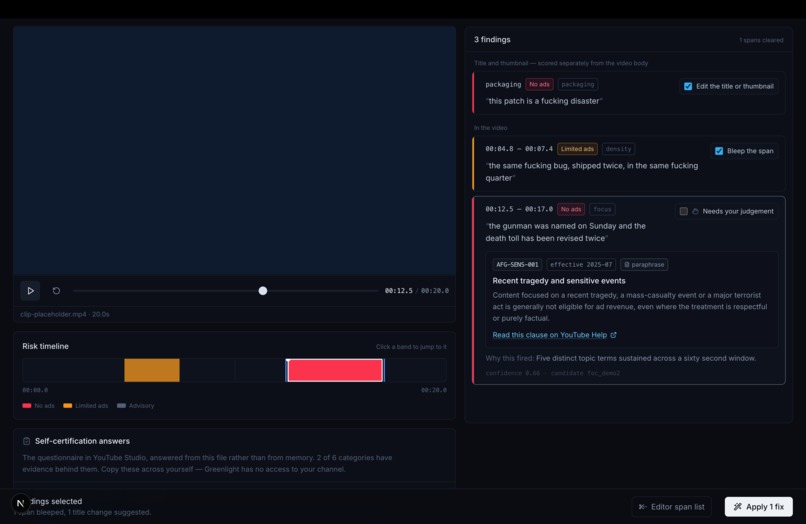
Task: Click the Self-certification answers clipboard icon
Action: pos(26,441)
